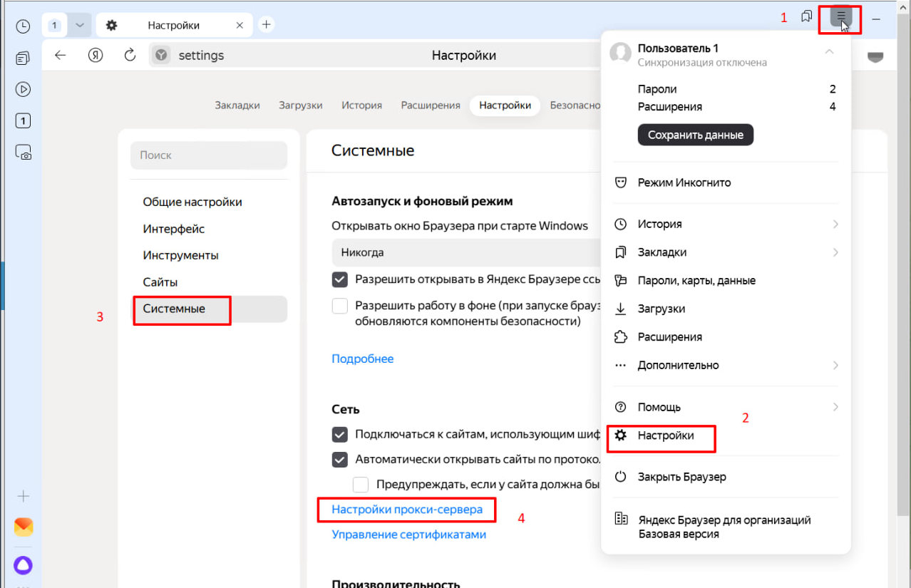Open the "Никогда" startup dropdown

(x=466, y=252)
